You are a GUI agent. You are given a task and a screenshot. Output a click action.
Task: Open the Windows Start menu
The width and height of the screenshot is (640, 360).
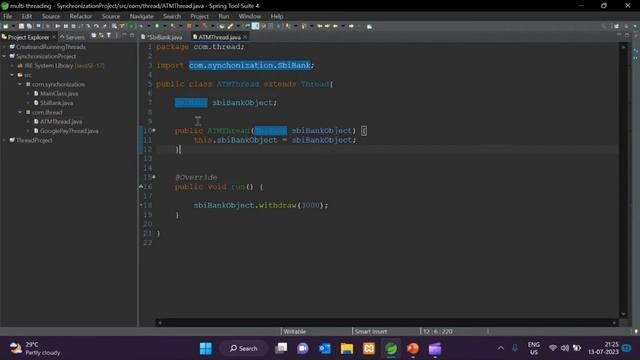[206, 349]
